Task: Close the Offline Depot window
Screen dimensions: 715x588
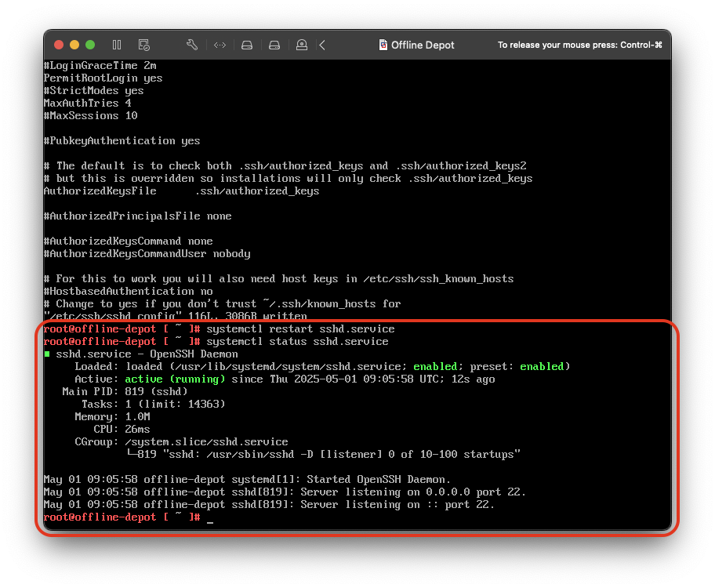Action: 59,45
